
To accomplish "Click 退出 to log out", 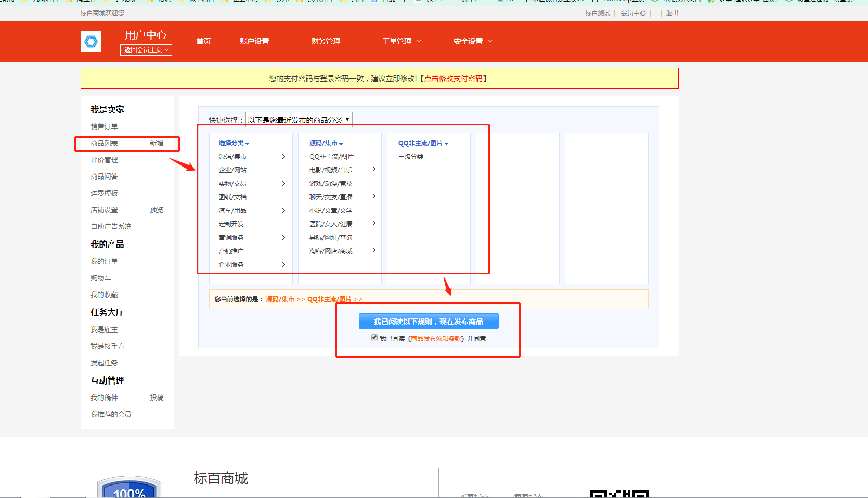I will (x=672, y=13).
